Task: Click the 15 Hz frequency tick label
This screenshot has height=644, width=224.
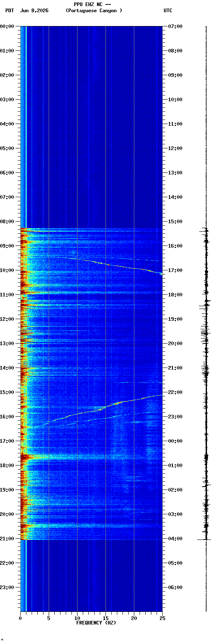Action: pos(106,618)
